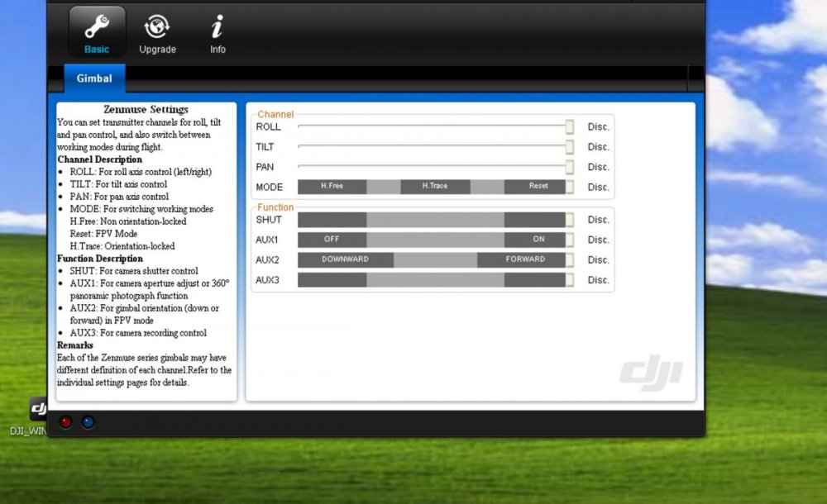Image resolution: width=827 pixels, height=504 pixels.
Task: Click the SHUT row Disc. status
Action: point(599,220)
